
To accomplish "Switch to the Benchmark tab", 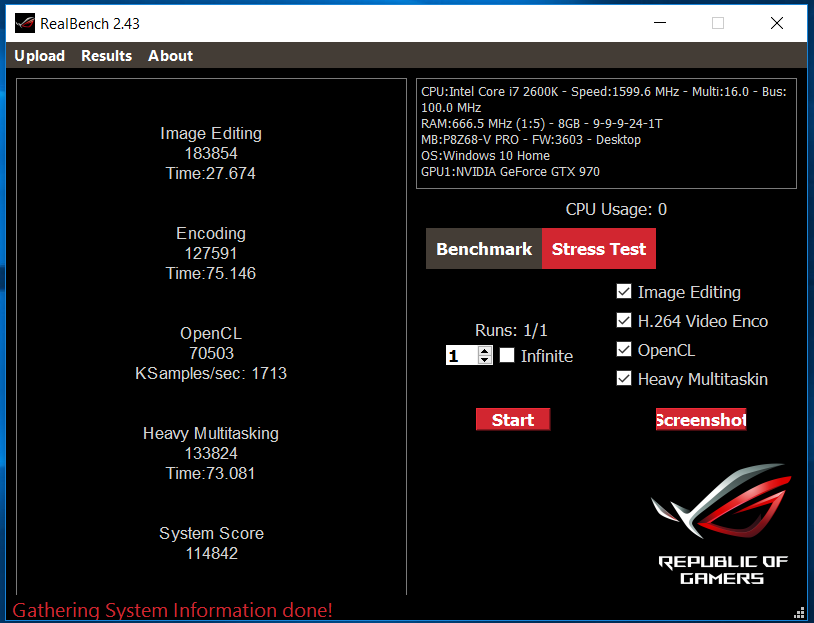I will pyautogui.click(x=484, y=249).
